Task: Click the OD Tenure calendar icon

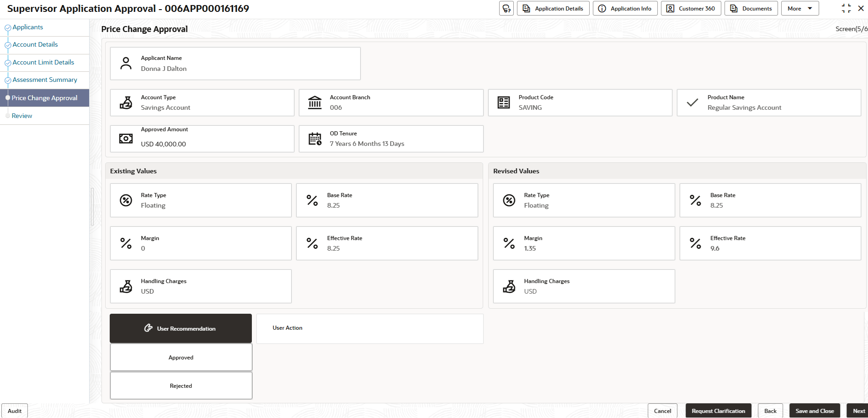Action: (314, 139)
